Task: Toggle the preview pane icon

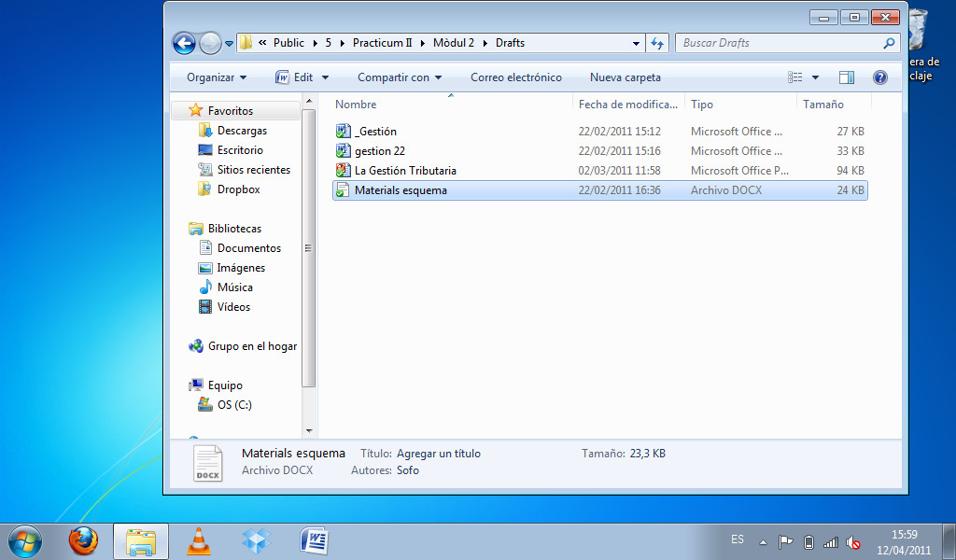Action: (x=847, y=77)
